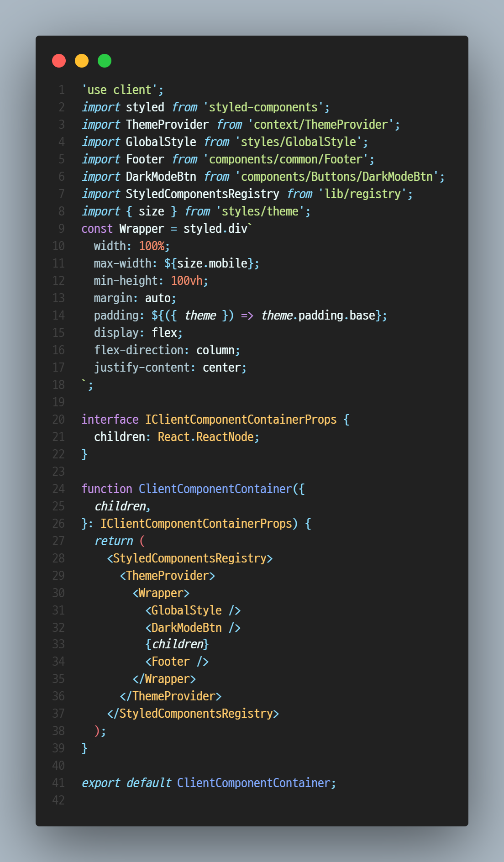
Task: Click styled.div on the Wrapper line
Action: tap(215, 229)
